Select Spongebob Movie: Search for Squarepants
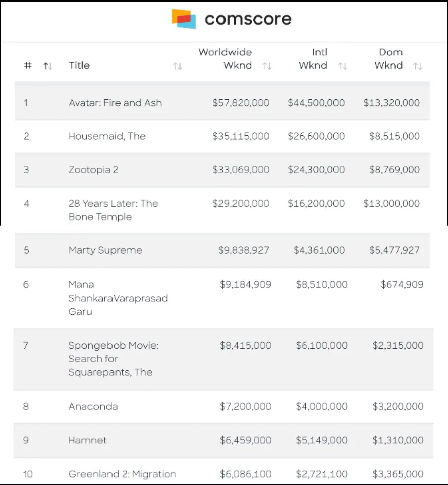The width and height of the screenshot is (448, 485). click(114, 359)
